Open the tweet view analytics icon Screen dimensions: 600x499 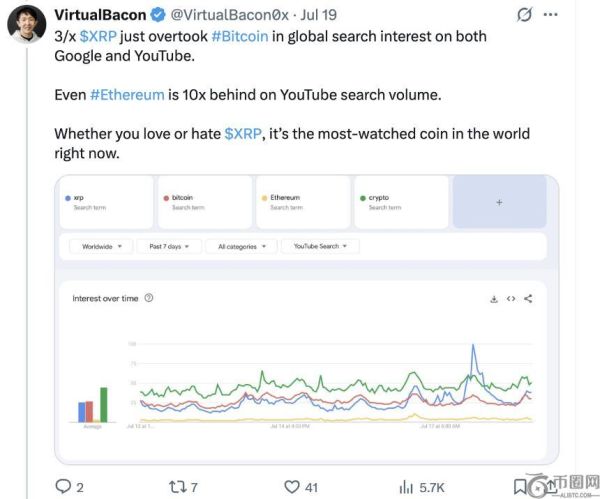tap(406, 487)
